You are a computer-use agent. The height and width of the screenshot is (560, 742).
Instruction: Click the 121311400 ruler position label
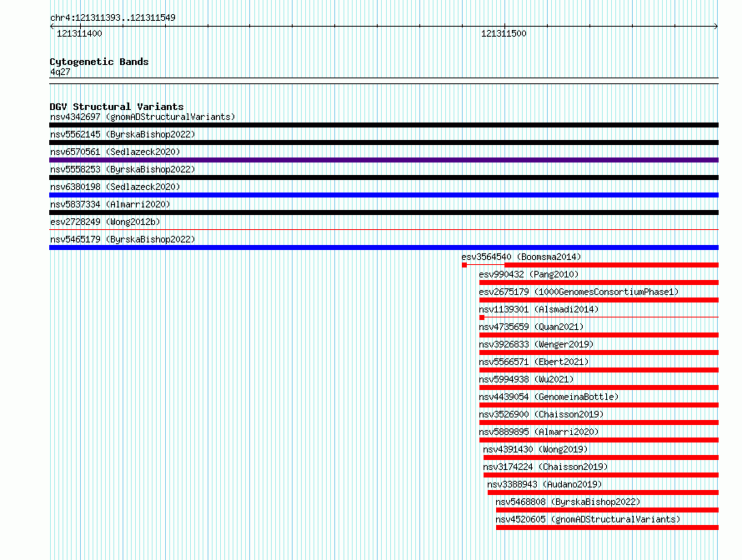79,33
